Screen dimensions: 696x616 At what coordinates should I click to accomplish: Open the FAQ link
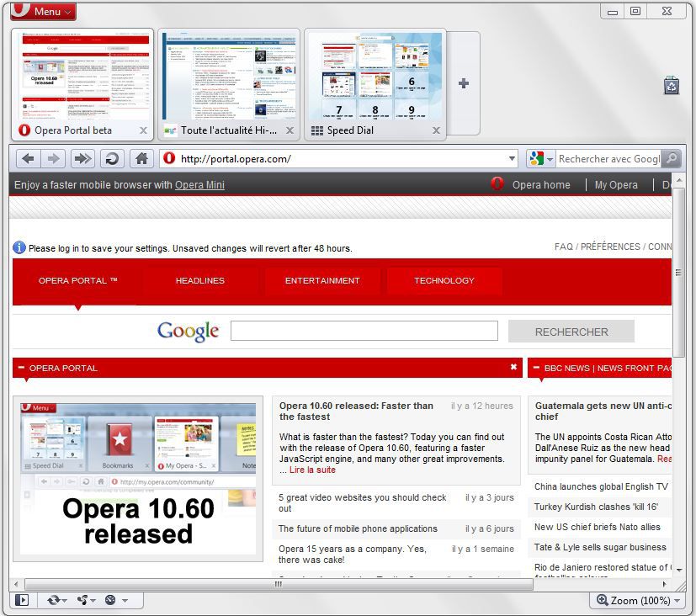click(564, 247)
